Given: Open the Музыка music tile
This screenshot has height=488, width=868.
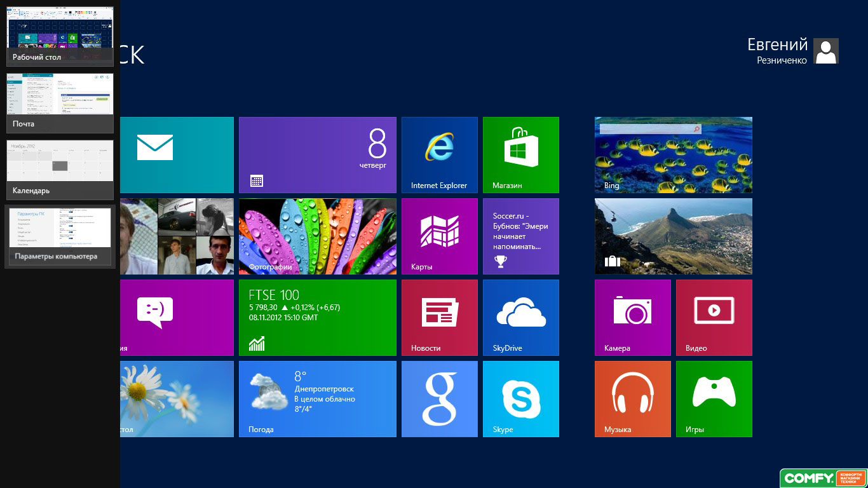Looking at the screenshot, I should (633, 399).
